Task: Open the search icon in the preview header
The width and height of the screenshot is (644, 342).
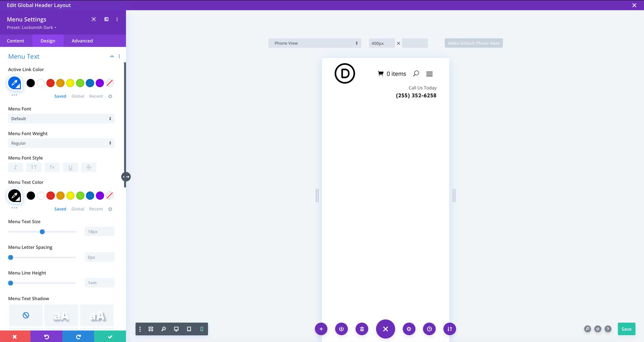Action: tap(416, 74)
